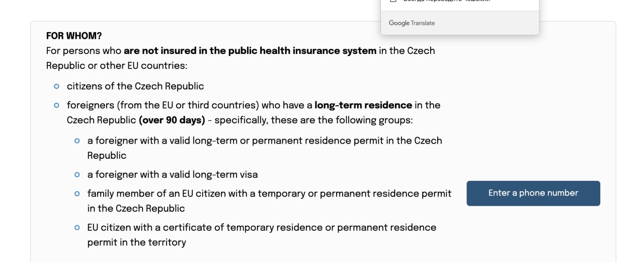Screen dimensions: 644x262
Task: Click the bullet before "citizens of the Czech Republic"
Action: [57, 86]
